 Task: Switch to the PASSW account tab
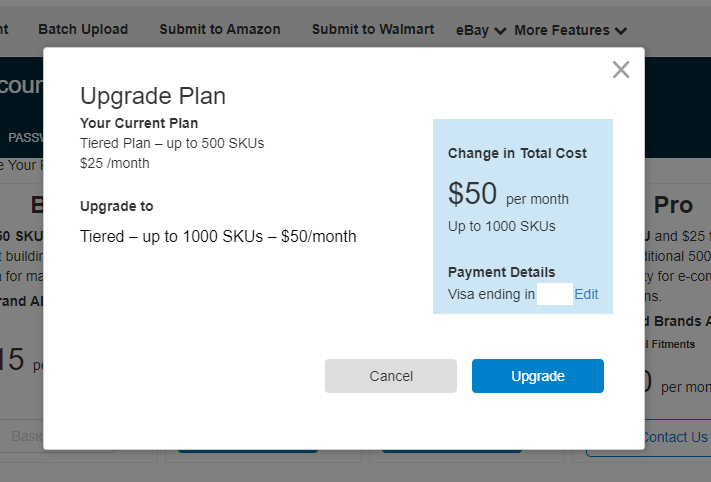click(24, 137)
